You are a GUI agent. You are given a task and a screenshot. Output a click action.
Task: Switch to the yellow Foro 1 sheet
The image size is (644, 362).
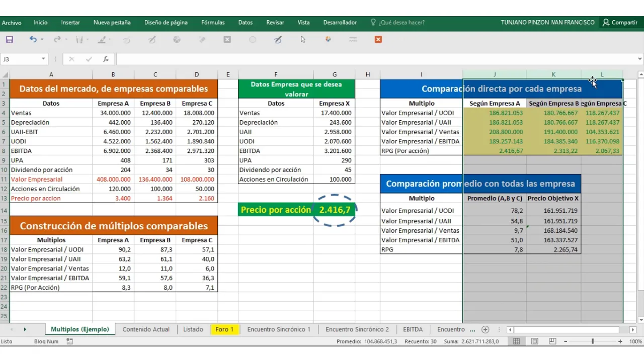[224, 329]
